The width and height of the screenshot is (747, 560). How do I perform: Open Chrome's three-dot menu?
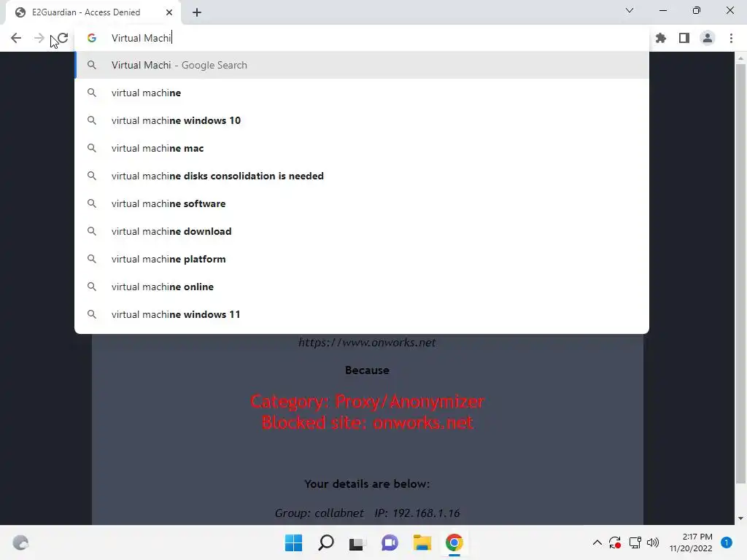[731, 38]
